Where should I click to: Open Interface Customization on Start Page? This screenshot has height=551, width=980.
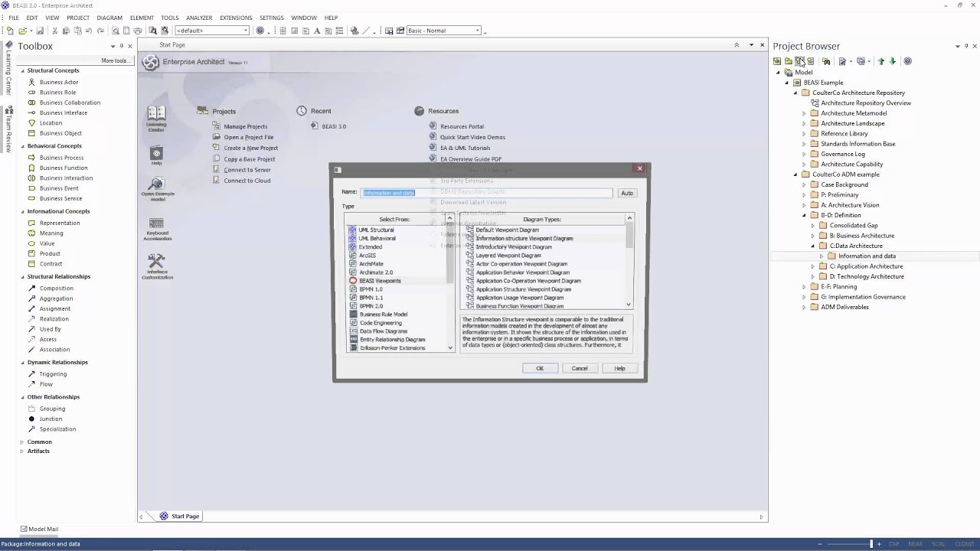(x=157, y=266)
